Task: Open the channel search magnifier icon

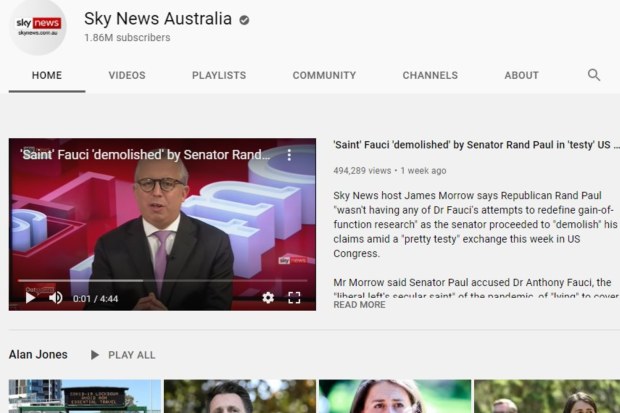Action: [x=594, y=75]
